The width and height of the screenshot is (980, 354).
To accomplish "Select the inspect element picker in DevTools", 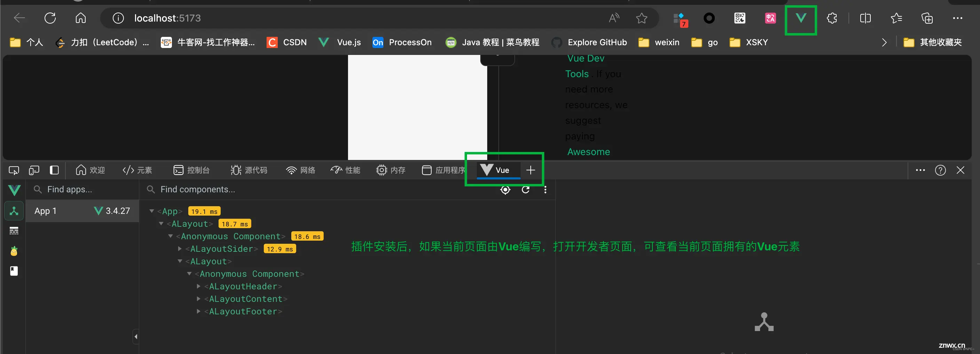I will coord(14,170).
